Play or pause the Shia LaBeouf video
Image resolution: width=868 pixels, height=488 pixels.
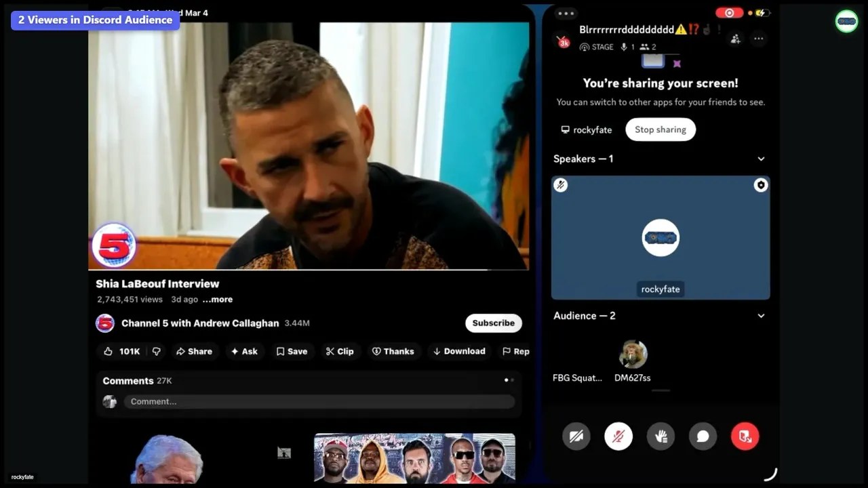(x=309, y=146)
